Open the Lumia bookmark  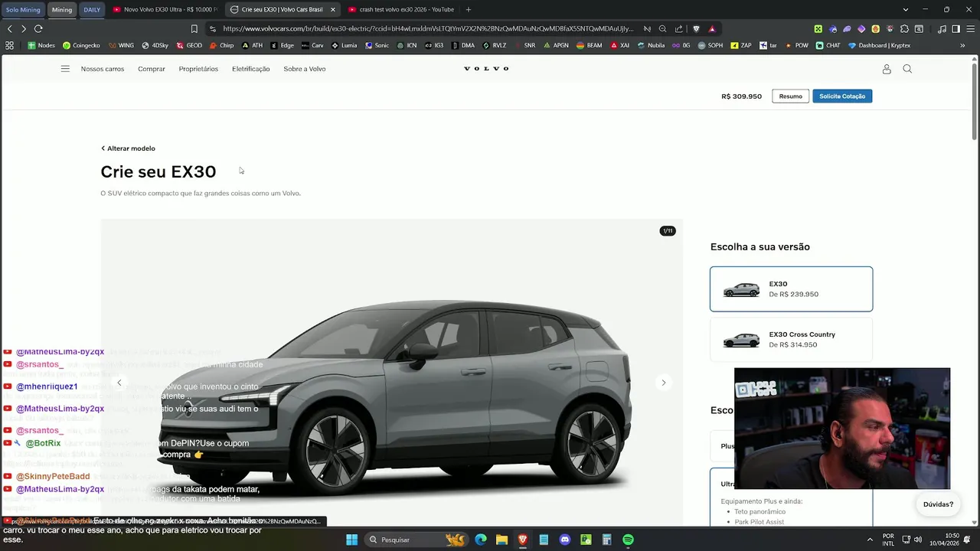pyautogui.click(x=344, y=45)
